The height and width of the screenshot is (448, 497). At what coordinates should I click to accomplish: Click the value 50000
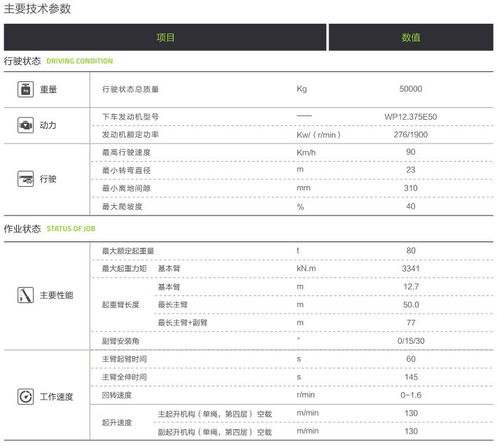[x=410, y=89]
